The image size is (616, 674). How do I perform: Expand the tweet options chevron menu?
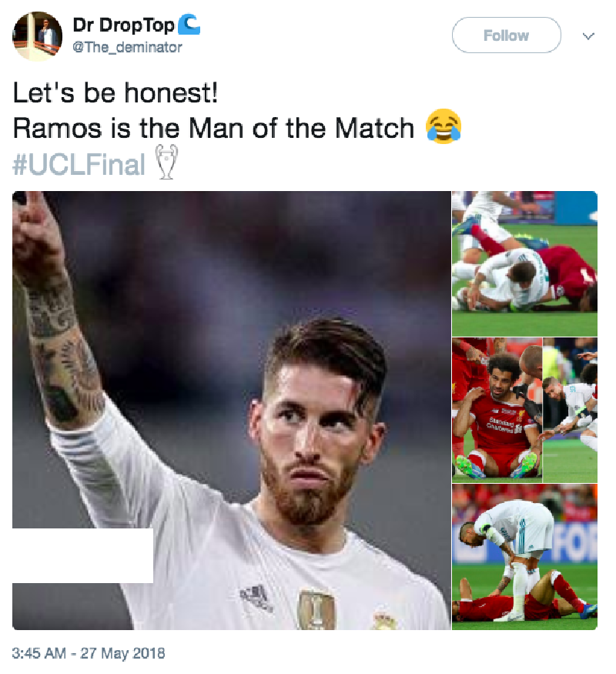[588, 35]
